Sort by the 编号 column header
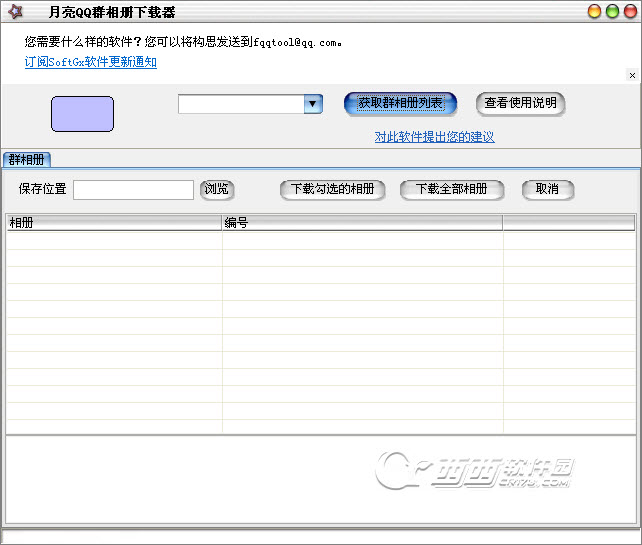Viewport: 642px width, 545px height. pyautogui.click(x=362, y=223)
